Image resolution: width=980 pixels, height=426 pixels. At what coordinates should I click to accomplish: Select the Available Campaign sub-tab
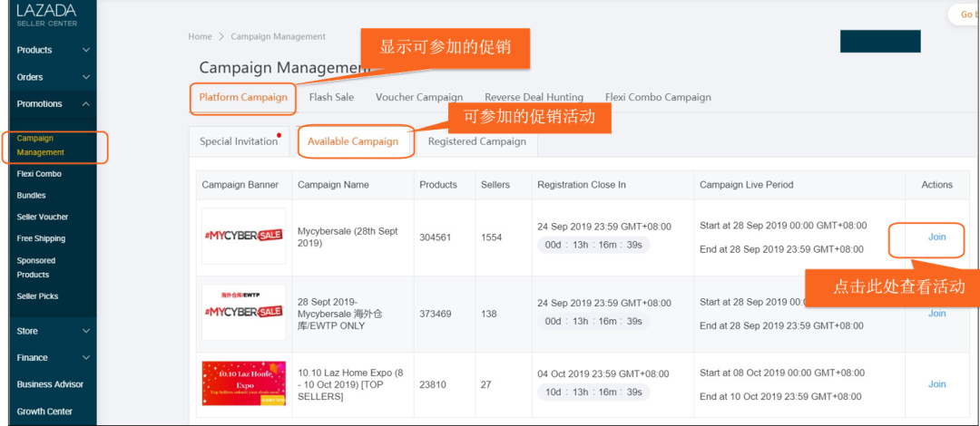pos(353,141)
